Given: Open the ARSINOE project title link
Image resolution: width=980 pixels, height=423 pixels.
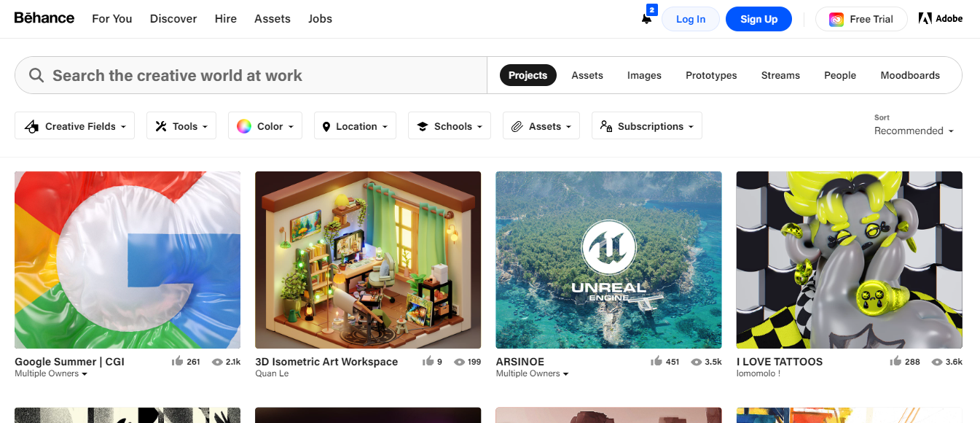Looking at the screenshot, I should point(520,362).
